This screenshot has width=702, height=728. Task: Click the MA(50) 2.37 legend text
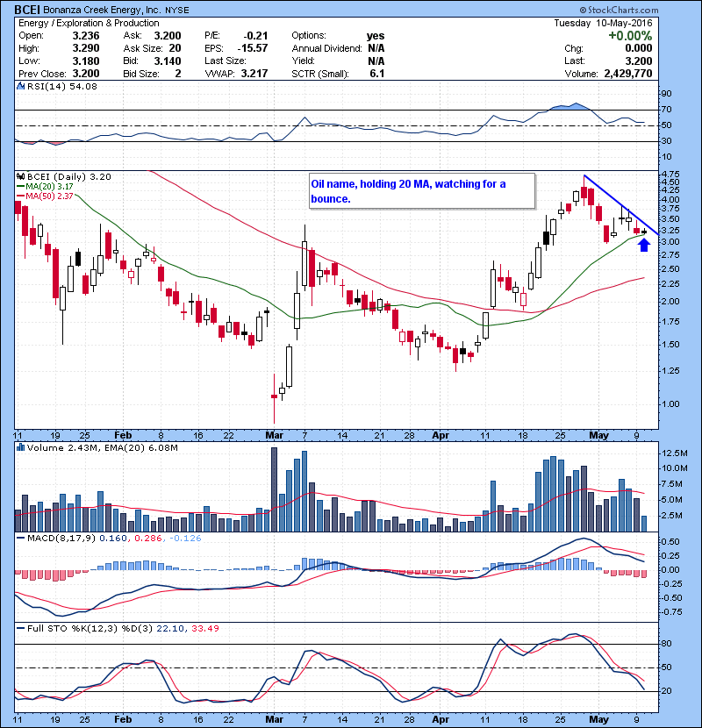(49, 196)
